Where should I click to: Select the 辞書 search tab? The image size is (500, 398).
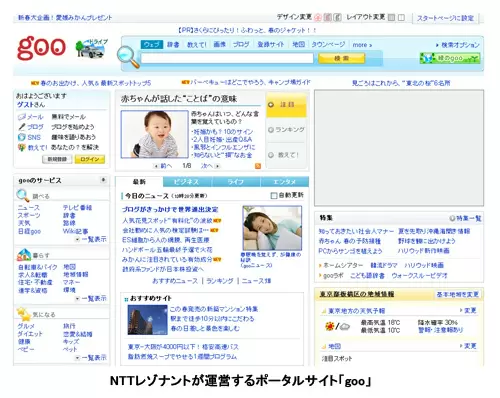(x=173, y=44)
